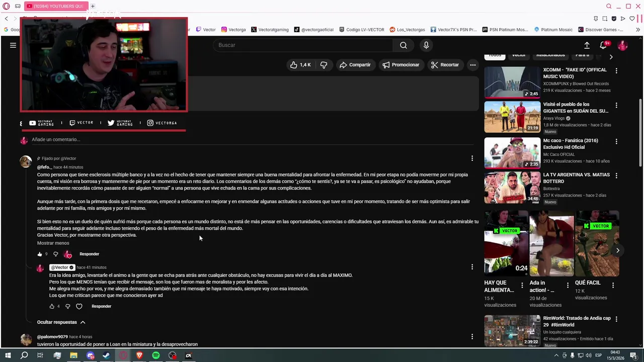Open the account avatar menu in the header
The height and width of the screenshot is (362, 644).
coord(622,45)
